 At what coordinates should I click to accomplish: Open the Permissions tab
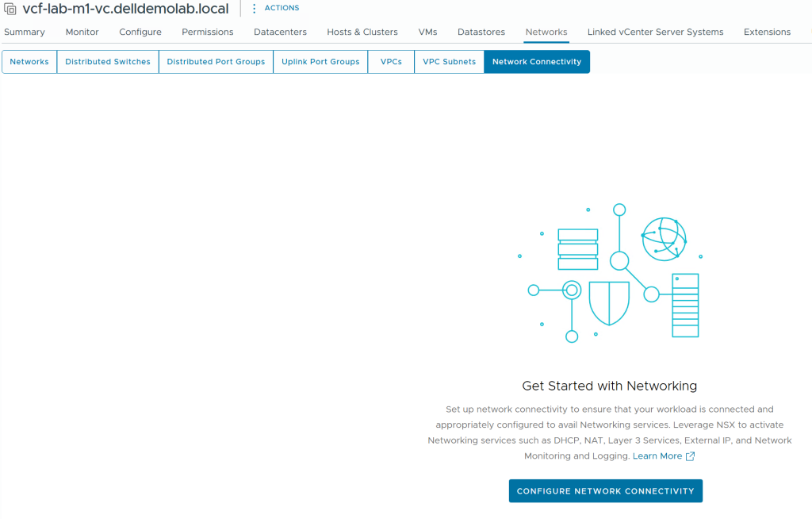coord(208,33)
